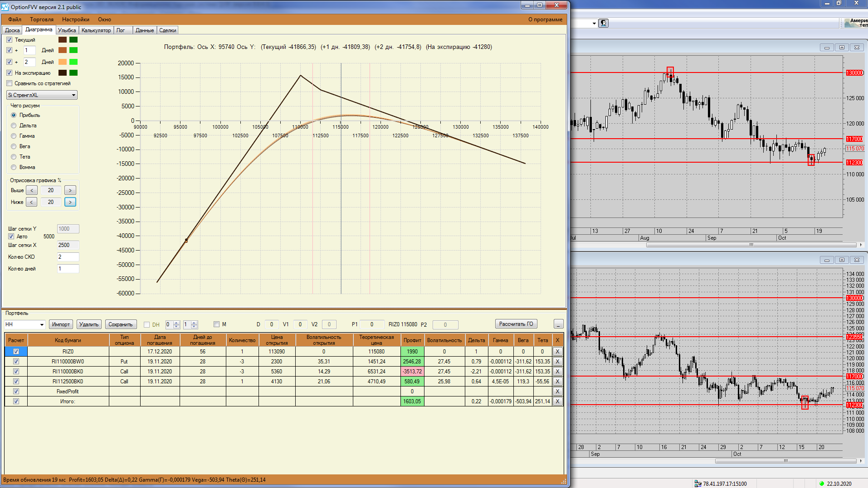Select the Тета radio button
The height and width of the screenshot is (488, 868).
coord(14,157)
